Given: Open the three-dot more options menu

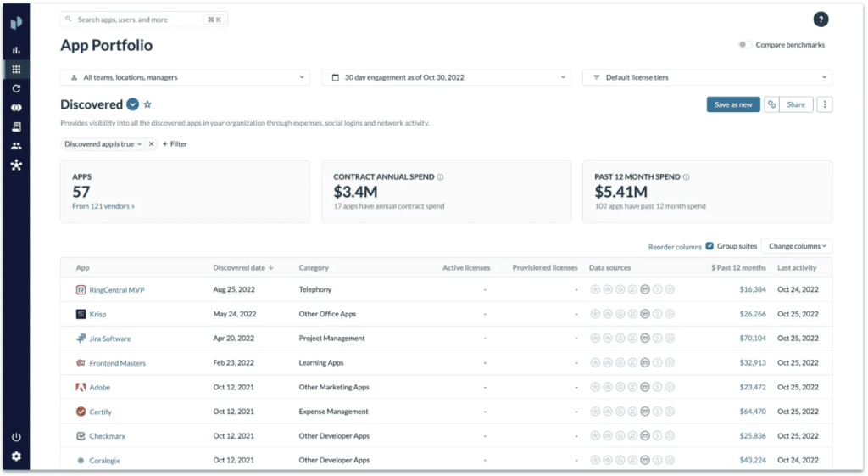Looking at the screenshot, I should point(825,104).
